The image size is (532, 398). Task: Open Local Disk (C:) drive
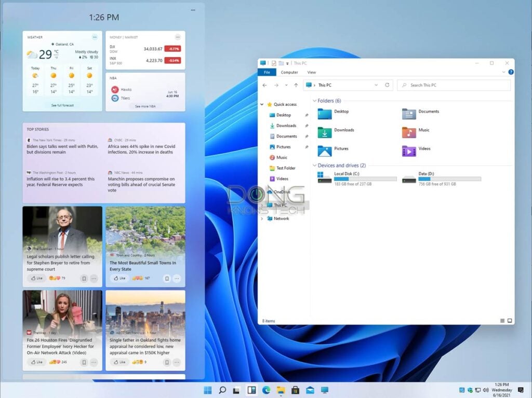357,179
